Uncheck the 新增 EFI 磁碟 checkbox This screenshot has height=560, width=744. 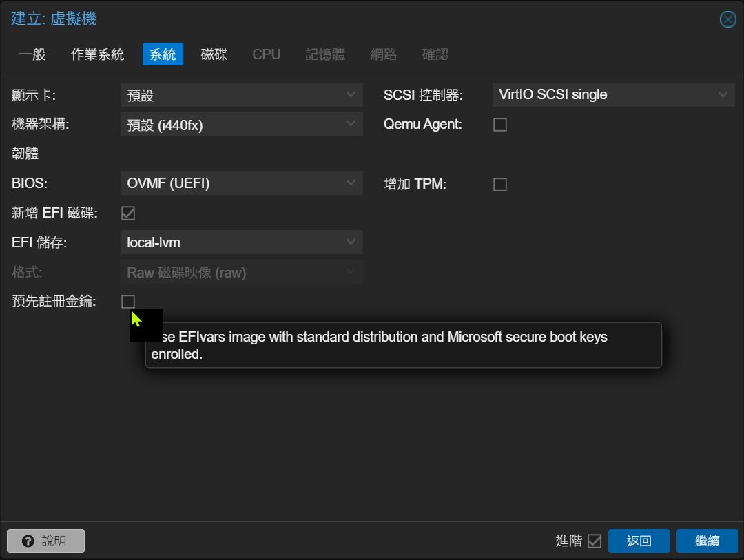pyautogui.click(x=128, y=213)
